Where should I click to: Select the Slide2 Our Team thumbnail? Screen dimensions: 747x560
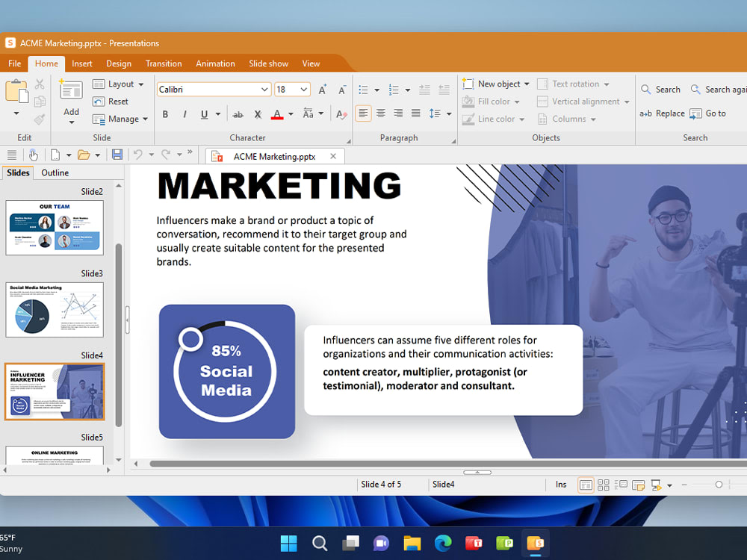pyautogui.click(x=55, y=228)
